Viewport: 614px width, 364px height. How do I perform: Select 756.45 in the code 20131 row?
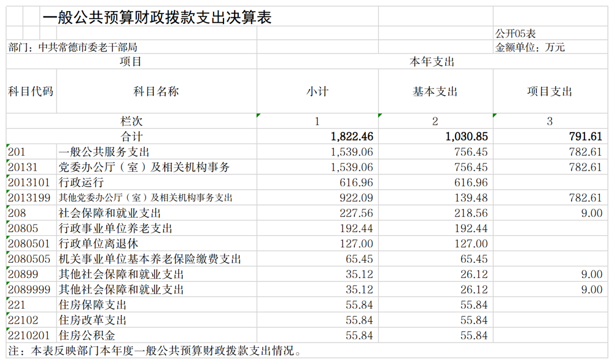(x=472, y=167)
